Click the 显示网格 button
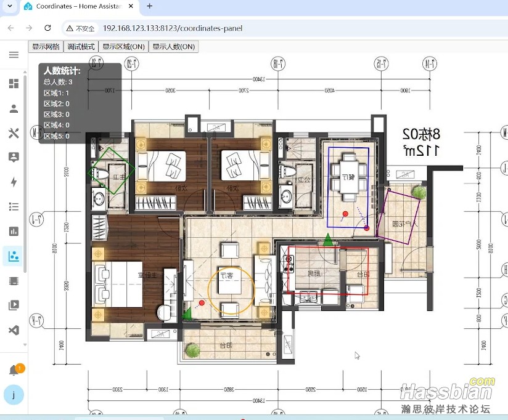 [46, 47]
